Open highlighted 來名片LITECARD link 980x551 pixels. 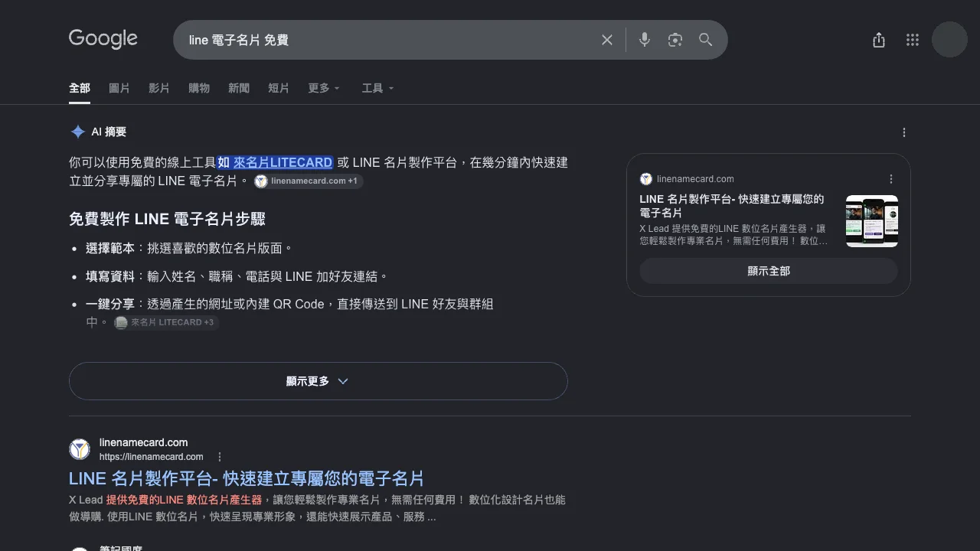coord(283,162)
